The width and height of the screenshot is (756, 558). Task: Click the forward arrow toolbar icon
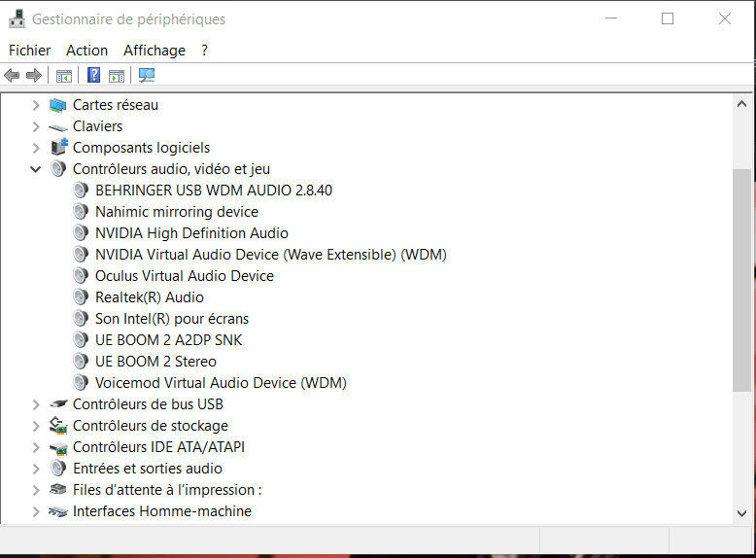(x=34, y=75)
